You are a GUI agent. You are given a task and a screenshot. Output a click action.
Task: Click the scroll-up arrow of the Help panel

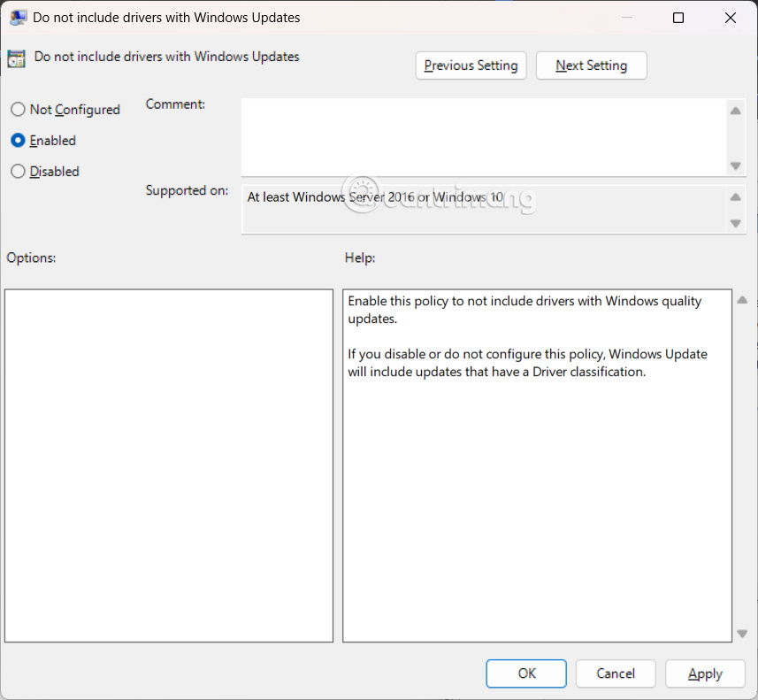click(741, 299)
